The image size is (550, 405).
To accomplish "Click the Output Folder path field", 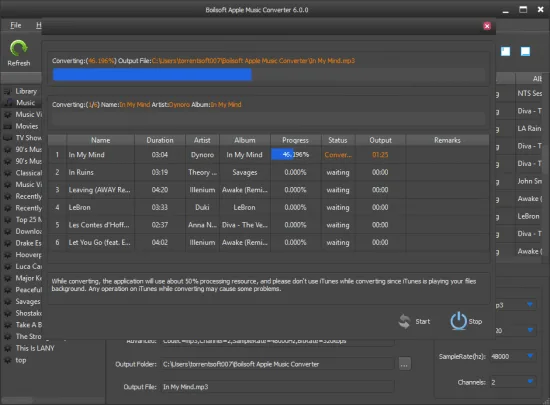I will 277,364.
